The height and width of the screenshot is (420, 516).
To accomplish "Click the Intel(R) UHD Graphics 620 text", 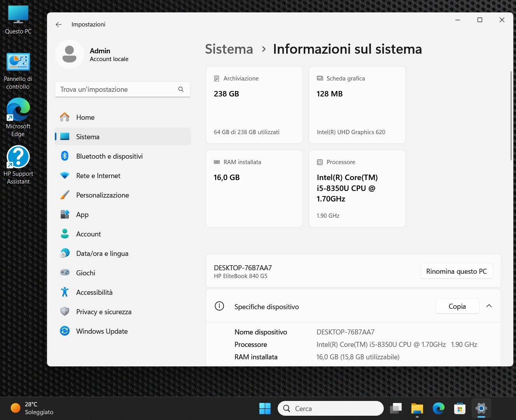I will (x=351, y=132).
